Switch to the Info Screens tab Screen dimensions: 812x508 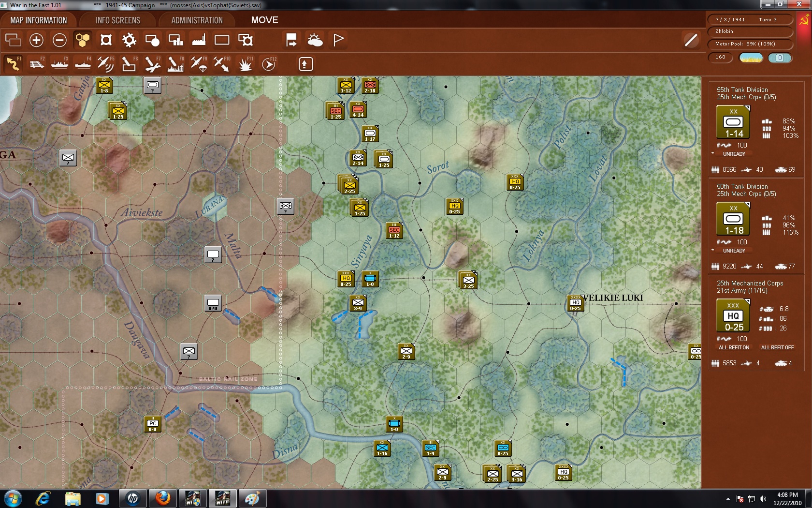pyautogui.click(x=118, y=20)
